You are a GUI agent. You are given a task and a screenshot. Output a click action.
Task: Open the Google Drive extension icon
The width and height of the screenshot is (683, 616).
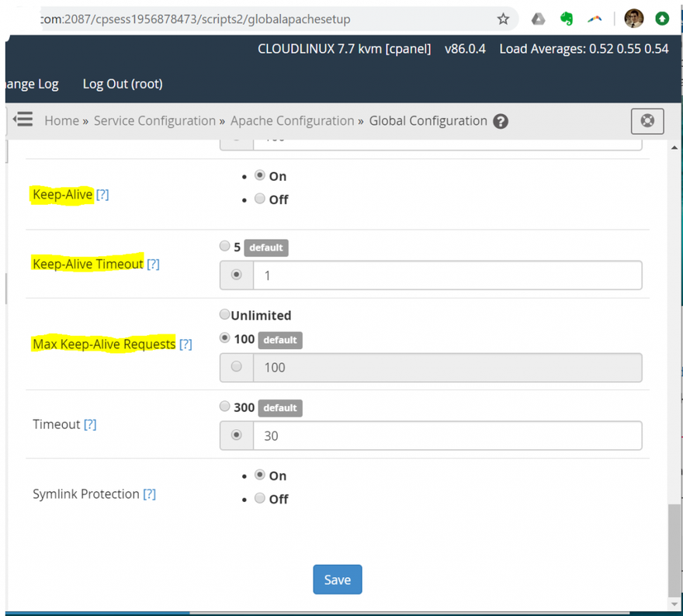(538, 19)
